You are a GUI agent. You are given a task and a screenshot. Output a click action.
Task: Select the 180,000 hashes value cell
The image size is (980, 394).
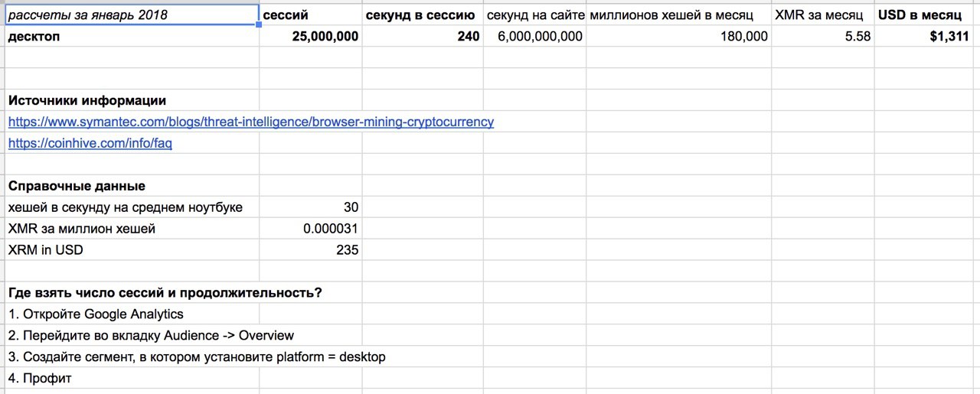[679, 36]
